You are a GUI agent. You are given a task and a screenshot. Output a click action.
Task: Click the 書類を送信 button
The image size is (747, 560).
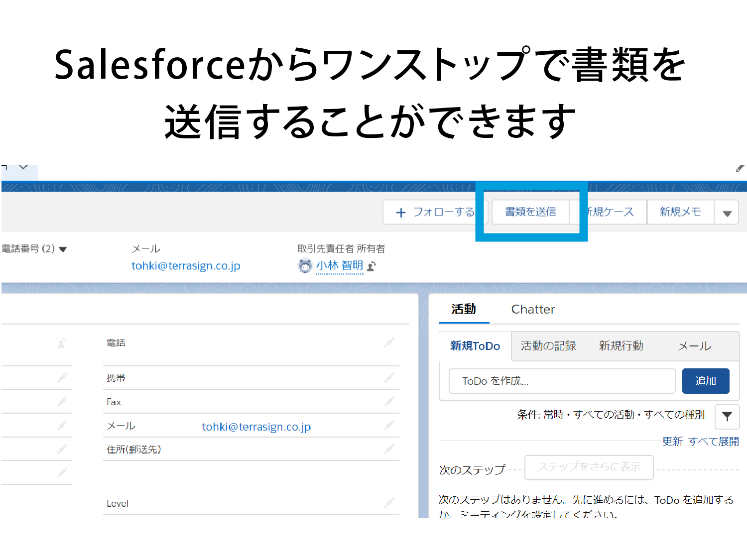(530, 212)
